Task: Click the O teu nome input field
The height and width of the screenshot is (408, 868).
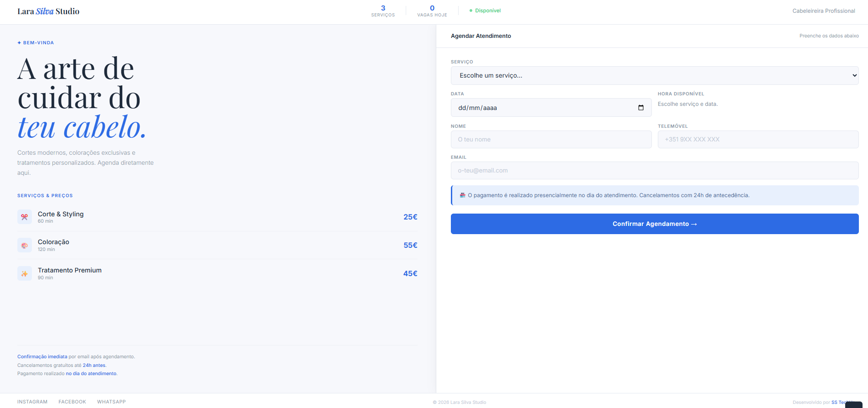Action: 551,139
